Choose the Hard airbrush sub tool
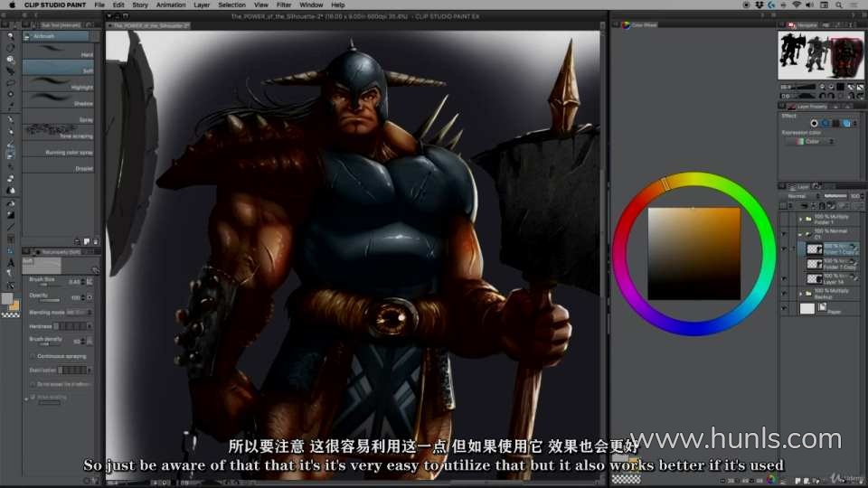The height and width of the screenshot is (488, 868). [x=58, y=52]
